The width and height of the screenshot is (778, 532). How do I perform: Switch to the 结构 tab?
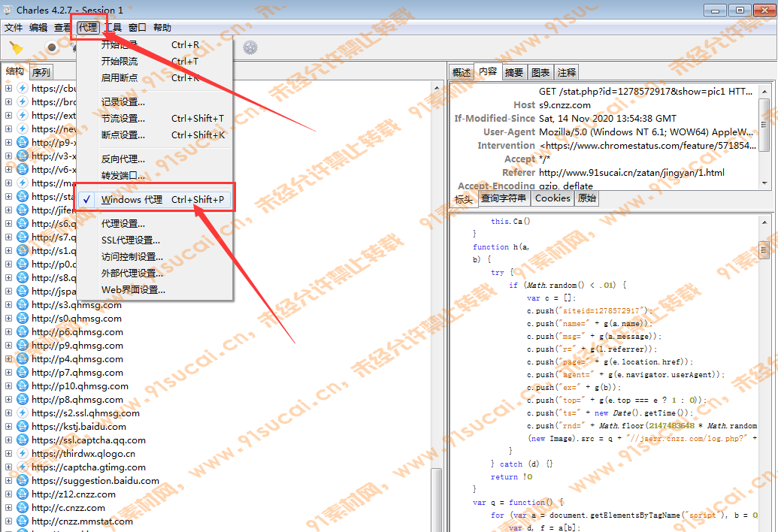tap(15, 71)
